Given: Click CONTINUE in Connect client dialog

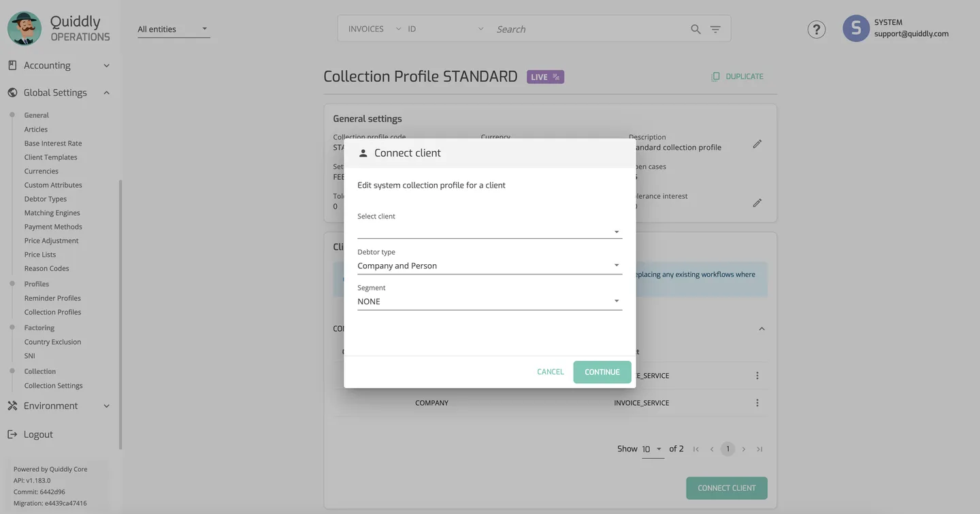Looking at the screenshot, I should [602, 372].
